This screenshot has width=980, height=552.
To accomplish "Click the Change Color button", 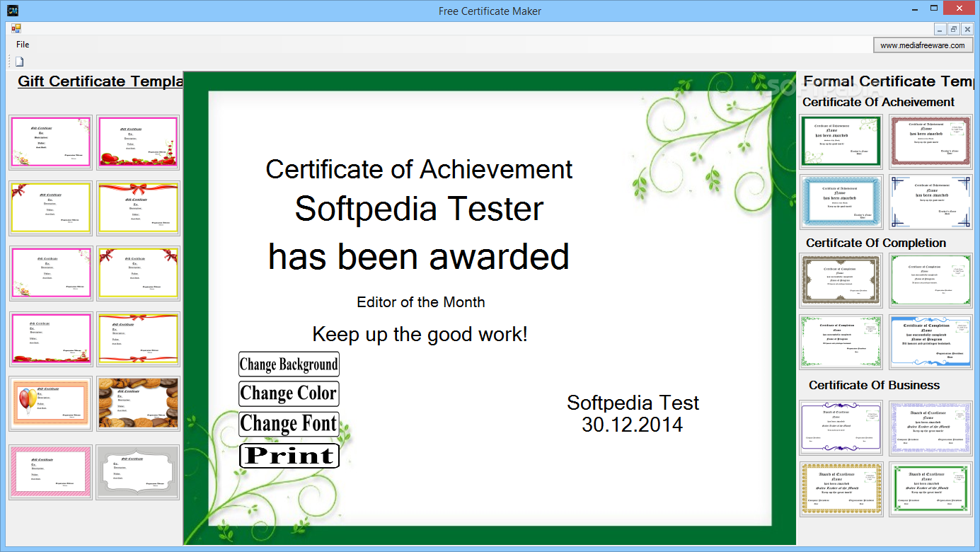I will click(x=288, y=393).
